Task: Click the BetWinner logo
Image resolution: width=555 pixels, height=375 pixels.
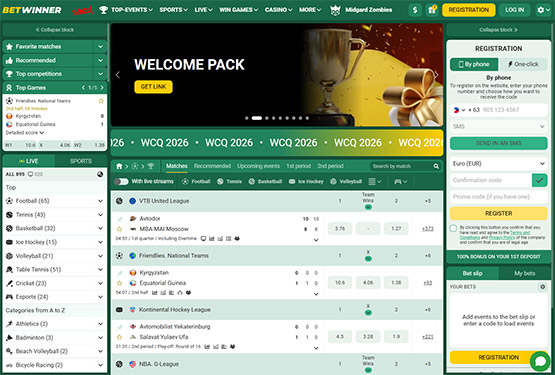Action: (x=32, y=10)
